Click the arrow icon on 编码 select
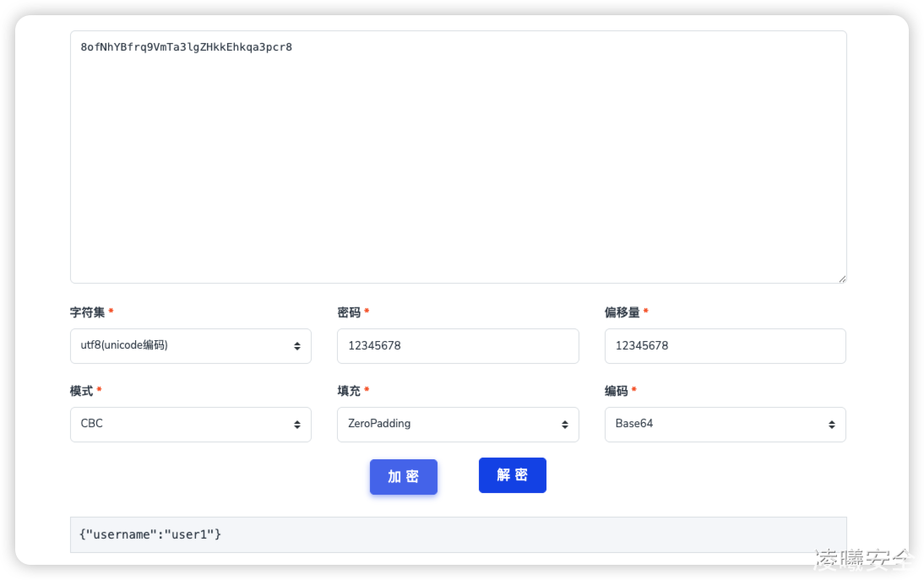The image size is (924, 580). 831,425
